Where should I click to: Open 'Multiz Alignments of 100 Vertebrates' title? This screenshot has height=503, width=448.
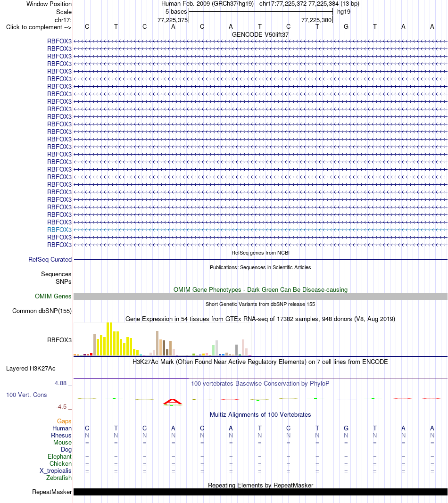click(260, 415)
